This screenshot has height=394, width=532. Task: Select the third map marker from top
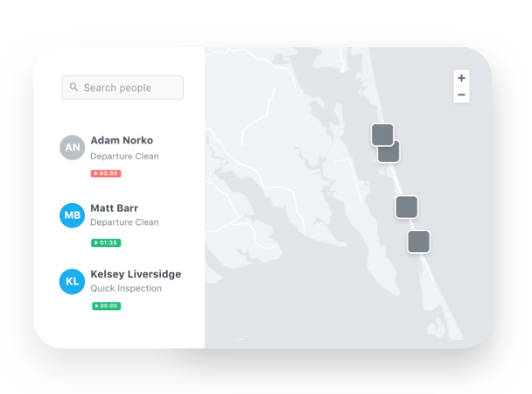coord(406,208)
